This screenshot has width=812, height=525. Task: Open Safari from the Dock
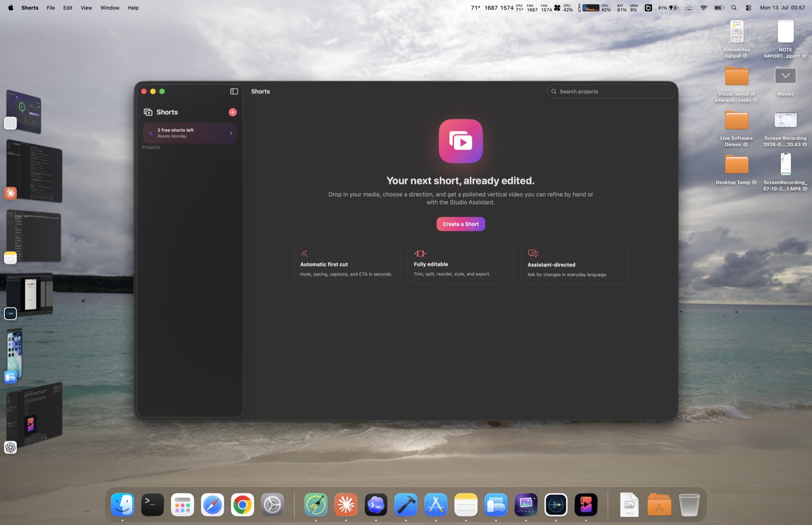coord(212,505)
